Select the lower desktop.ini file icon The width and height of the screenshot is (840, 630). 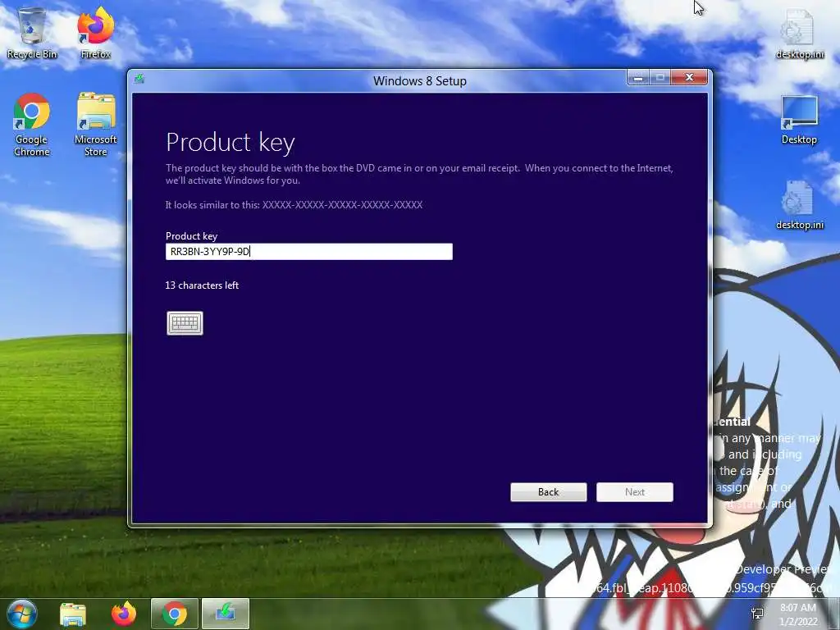point(799,205)
